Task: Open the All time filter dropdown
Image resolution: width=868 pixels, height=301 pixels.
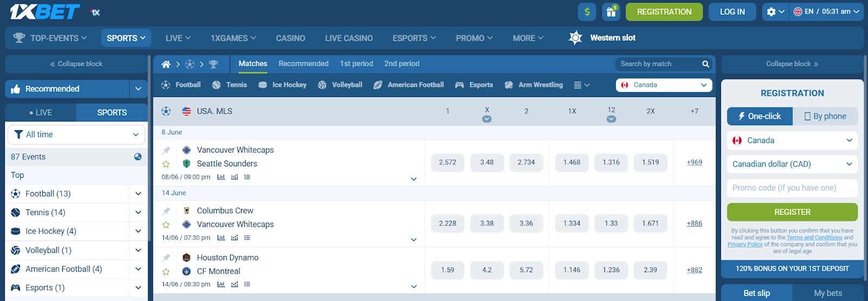Action: [x=76, y=135]
